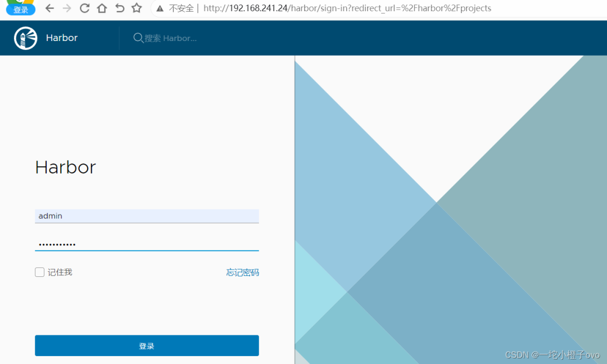This screenshot has height=364, width=607.
Task: Click the 不安全 warning icon in address bar
Action: click(x=160, y=8)
